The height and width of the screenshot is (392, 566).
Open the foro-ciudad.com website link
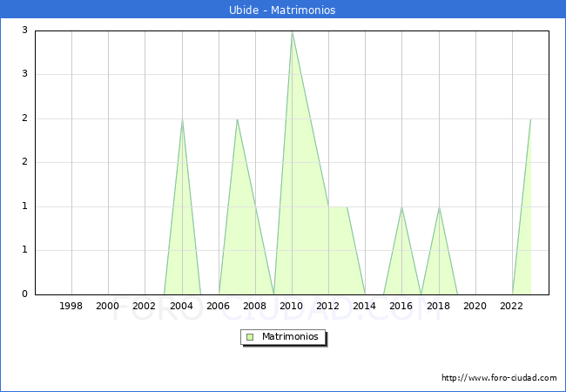(x=499, y=378)
